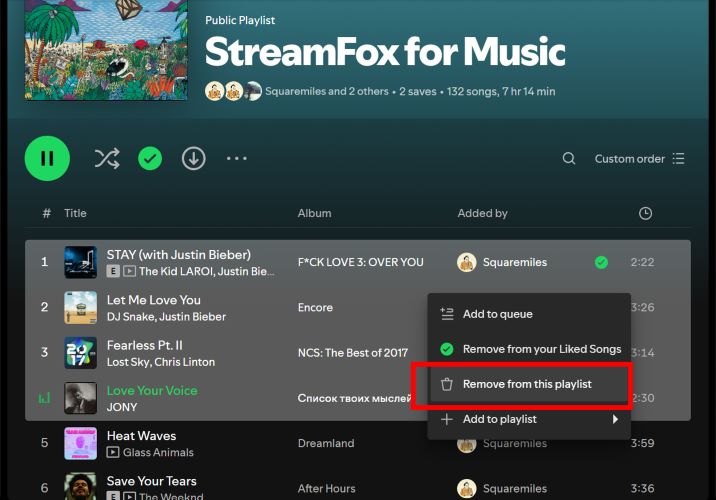Image resolution: width=716 pixels, height=500 pixels.
Task: Toggle liked checkmark on STAY row
Action: pyautogui.click(x=601, y=262)
